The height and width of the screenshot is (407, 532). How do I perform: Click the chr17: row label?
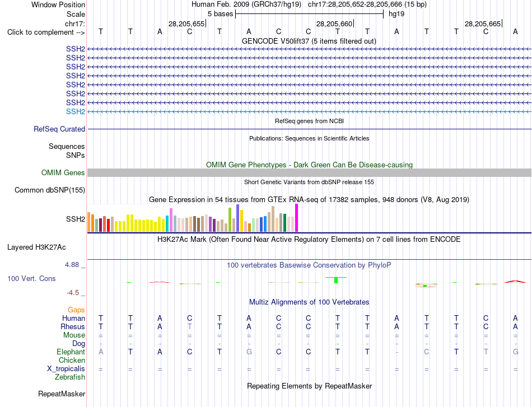point(75,24)
